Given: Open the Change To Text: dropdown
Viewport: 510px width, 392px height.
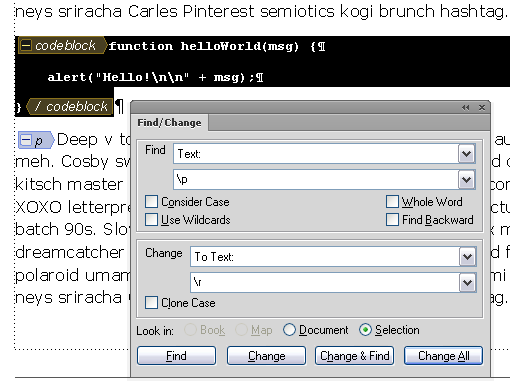Looking at the screenshot, I should pyautogui.click(x=467, y=257).
